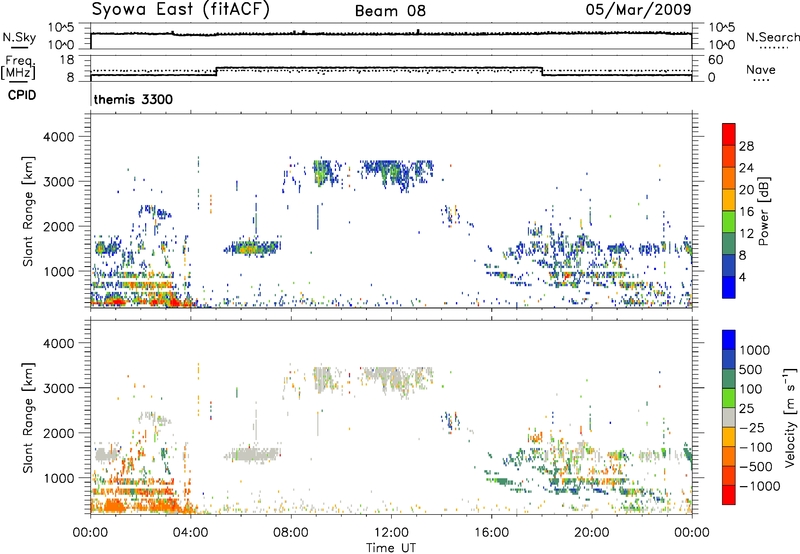This screenshot has width=800, height=554.
Task: Click the "Nave" legend label
Action: (761, 69)
